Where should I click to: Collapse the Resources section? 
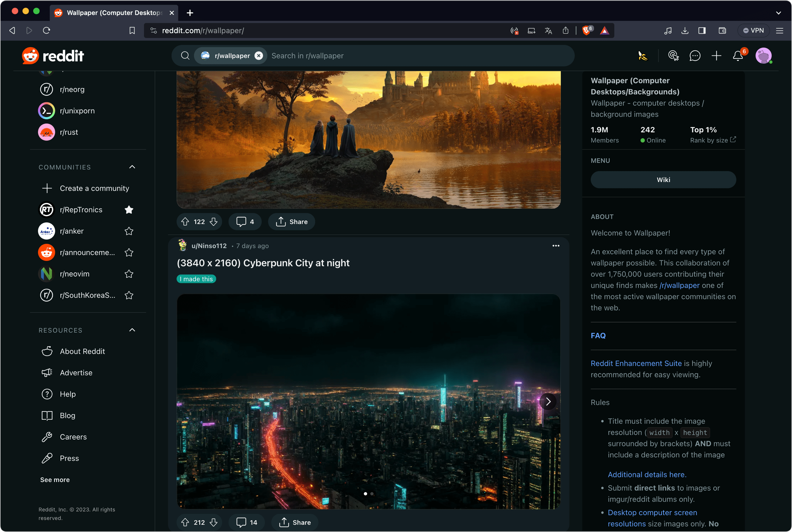(132, 330)
